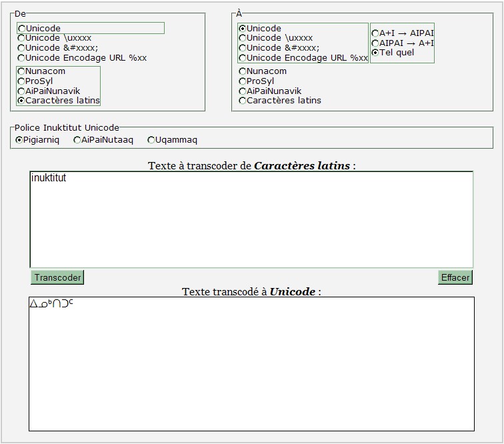Select Unicode &#xxxx; in the De group
Screen dimensions: 504x444
(x=22, y=48)
